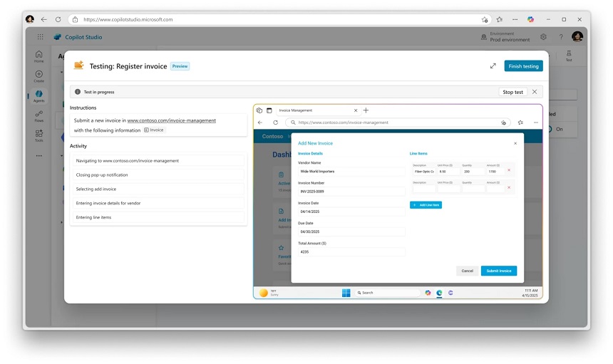Open inner browser more options ellipsis
Image resolution: width=613 pixels, height=364 pixels.
[x=535, y=123]
